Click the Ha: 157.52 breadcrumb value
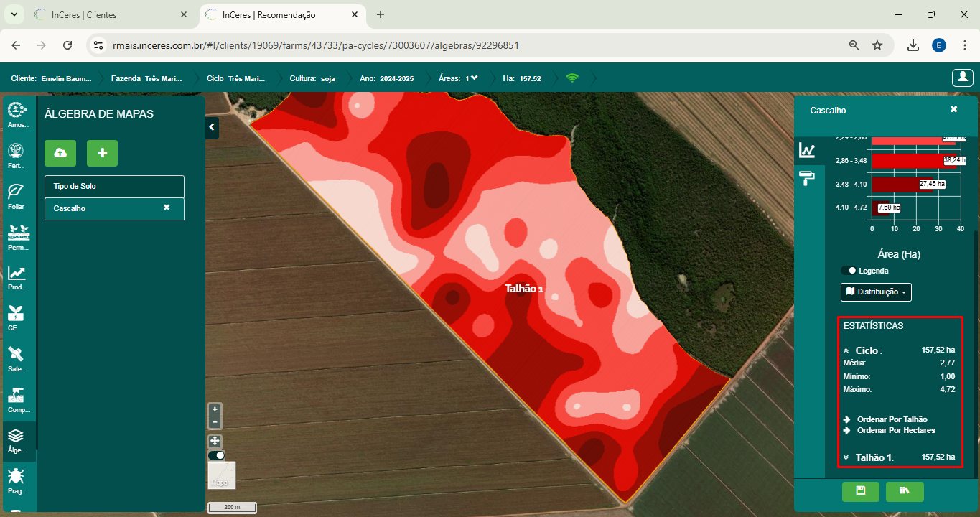 [x=522, y=78]
